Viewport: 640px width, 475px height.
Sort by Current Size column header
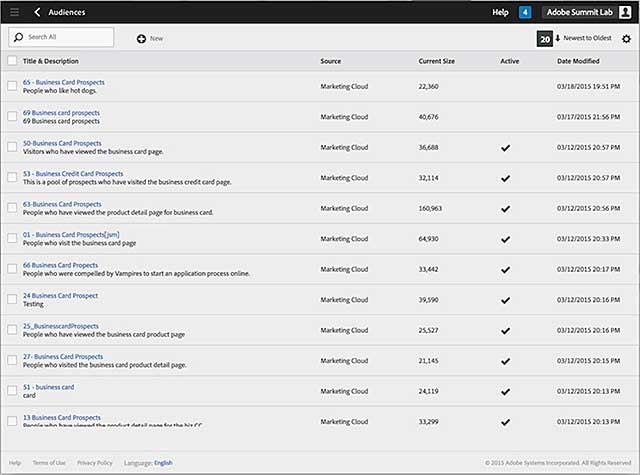[436, 61]
